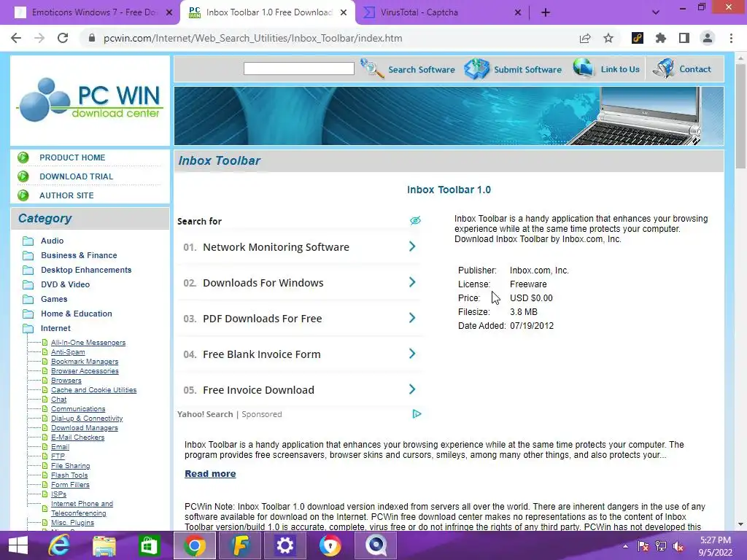Click the muted volume tray icon
Viewport: 747px width, 560px height.
click(x=678, y=546)
